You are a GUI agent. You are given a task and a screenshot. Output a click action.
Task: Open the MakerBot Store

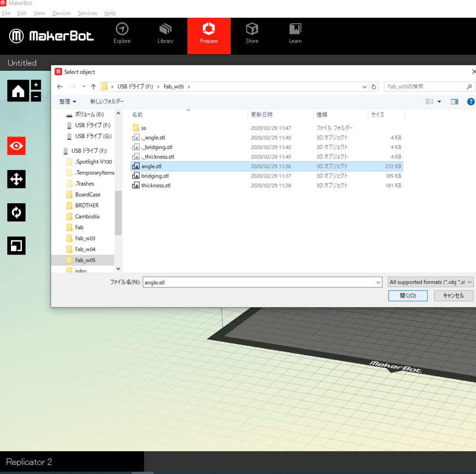pyautogui.click(x=252, y=33)
